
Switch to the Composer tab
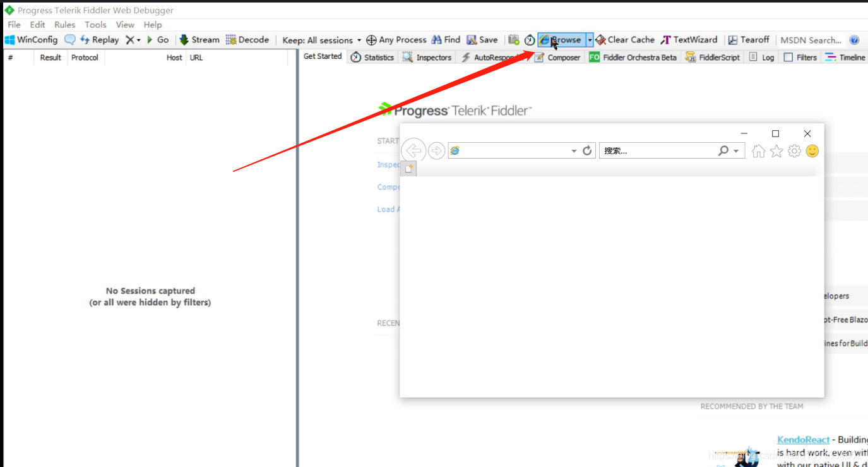click(x=557, y=58)
